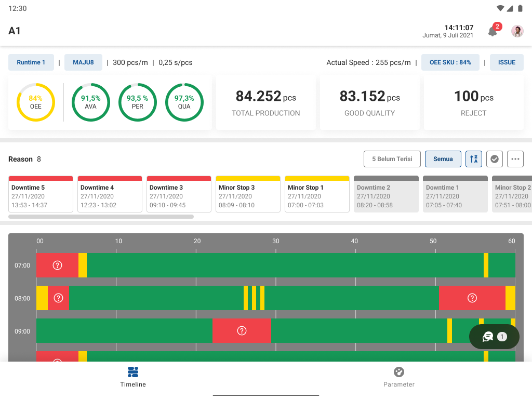Click the Android battery status icon
Screen dimensions: 532x399
pyautogui.click(x=520, y=8)
